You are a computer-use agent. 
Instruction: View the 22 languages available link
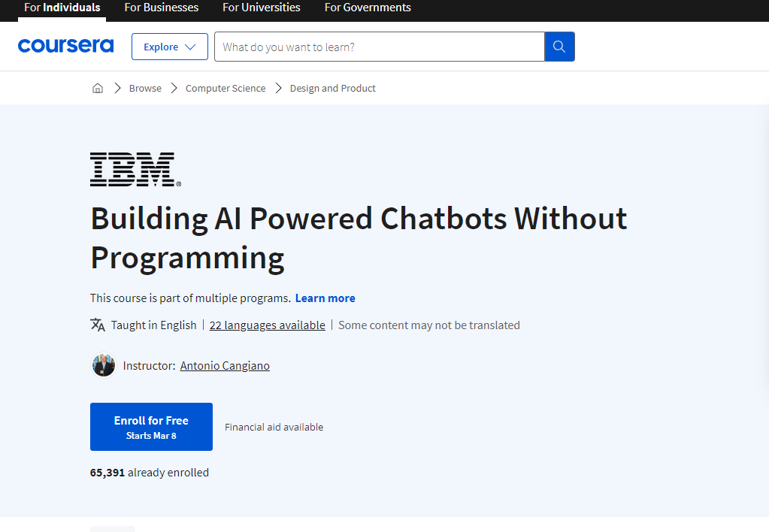[268, 325]
